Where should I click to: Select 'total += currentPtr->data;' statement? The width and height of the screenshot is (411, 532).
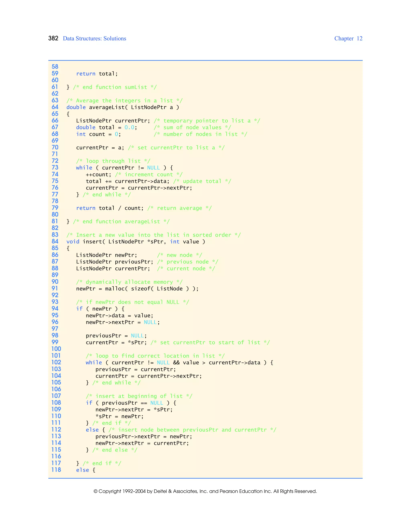[128, 181]
